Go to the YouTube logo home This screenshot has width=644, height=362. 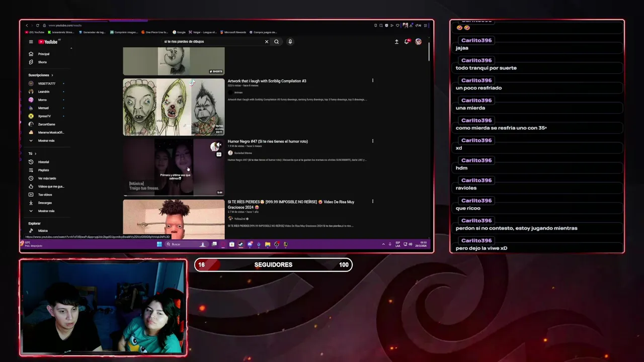click(48, 42)
